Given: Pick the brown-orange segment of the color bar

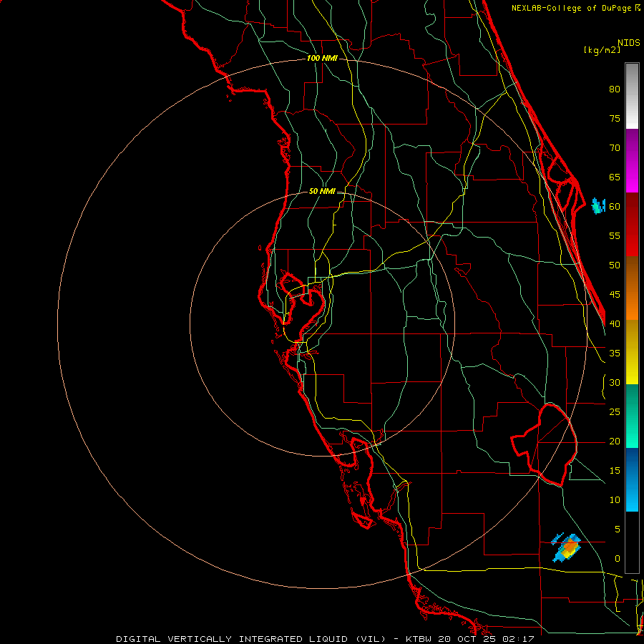Looking at the screenshot, I should pyautogui.click(x=632, y=288).
